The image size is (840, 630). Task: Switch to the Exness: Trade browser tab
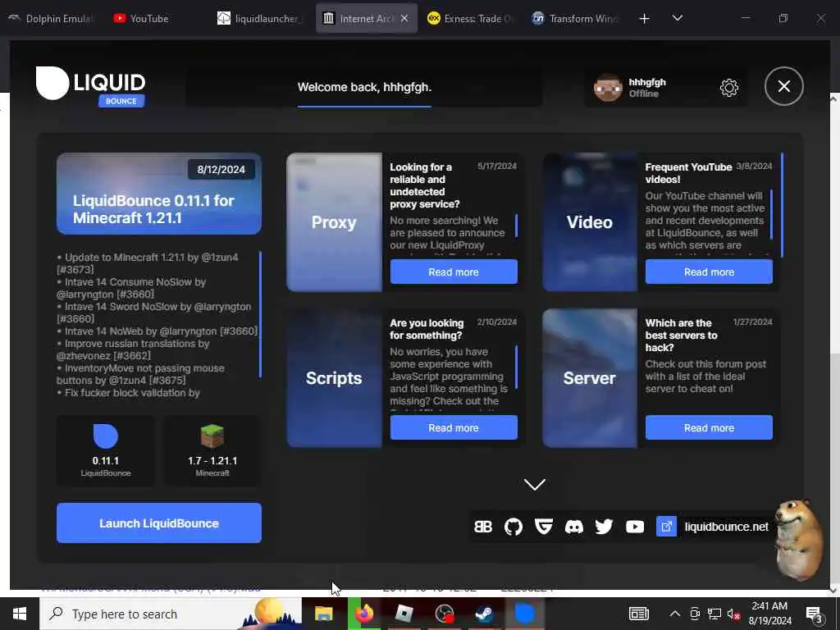click(469, 18)
